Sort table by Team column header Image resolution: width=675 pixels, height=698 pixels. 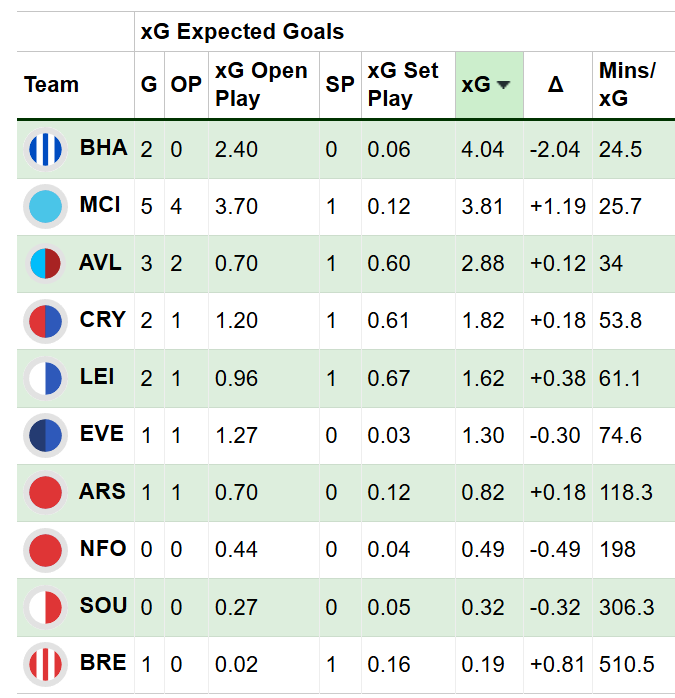(52, 85)
